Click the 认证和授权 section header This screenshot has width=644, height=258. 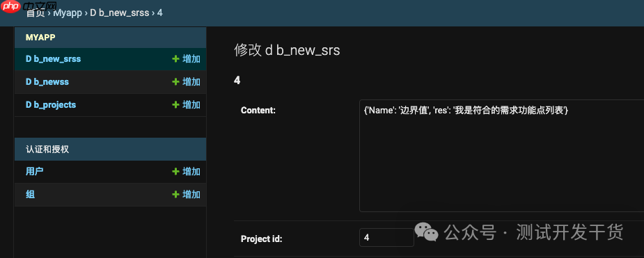[47, 150]
